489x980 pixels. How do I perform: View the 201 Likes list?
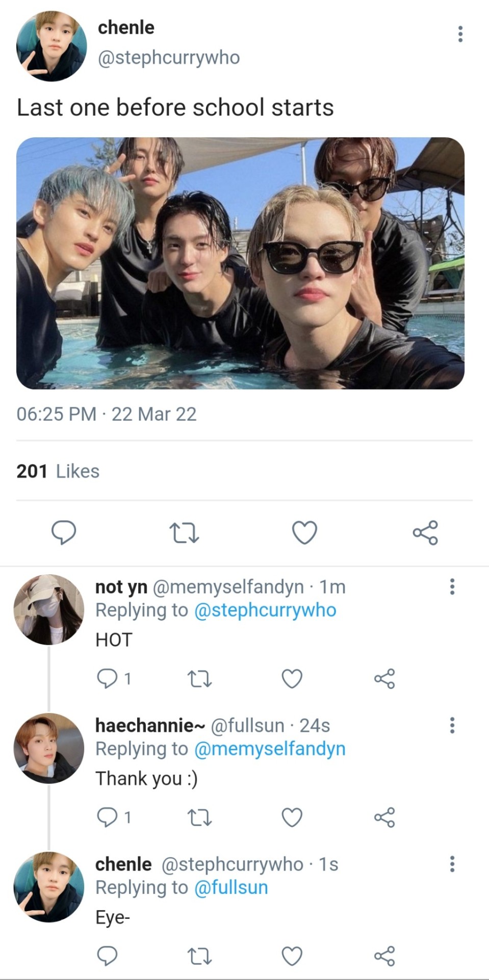click(58, 471)
